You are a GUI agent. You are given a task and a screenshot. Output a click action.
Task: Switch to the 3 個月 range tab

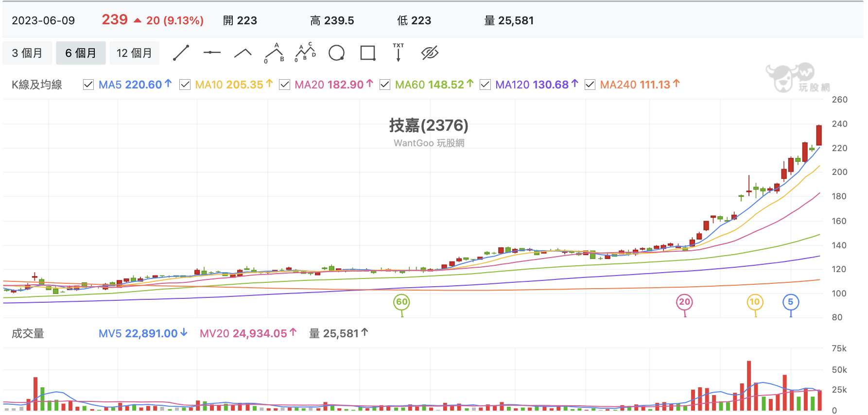pyautogui.click(x=27, y=53)
